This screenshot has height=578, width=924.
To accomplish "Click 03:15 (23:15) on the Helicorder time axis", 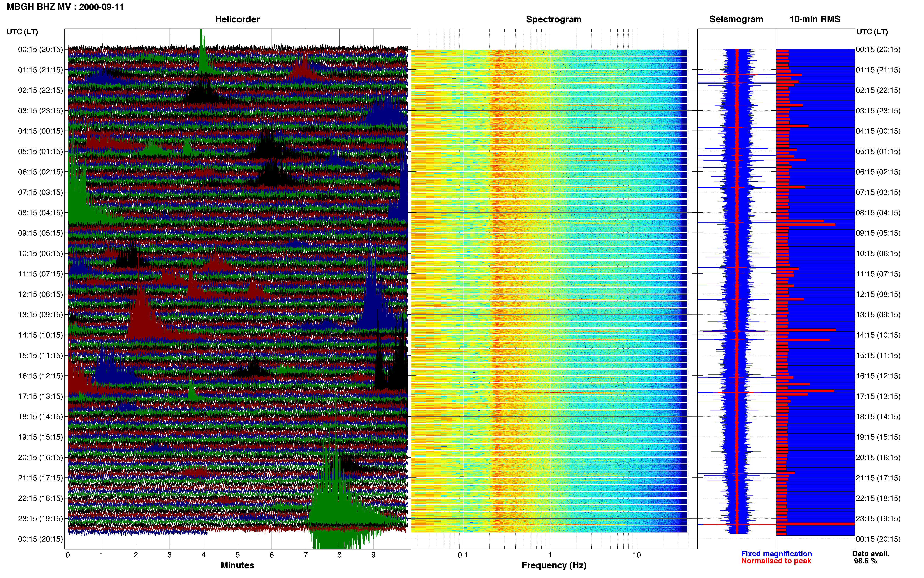I will 41,111.
